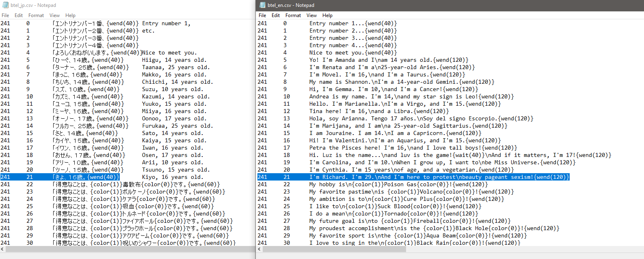Click the "My ambition is" Cure Plus line in the en file
644x259 pixels.
click(406, 199)
